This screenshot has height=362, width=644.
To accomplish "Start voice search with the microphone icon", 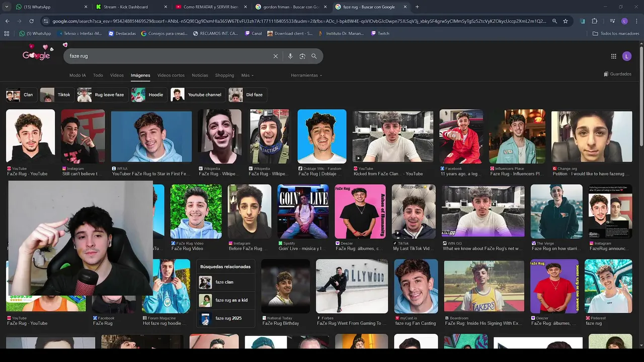I will coord(290,56).
